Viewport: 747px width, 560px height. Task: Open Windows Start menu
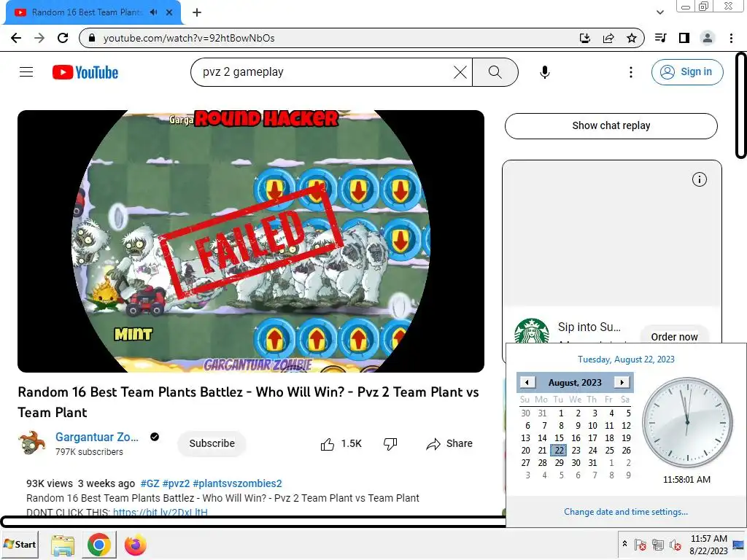pyautogui.click(x=20, y=544)
